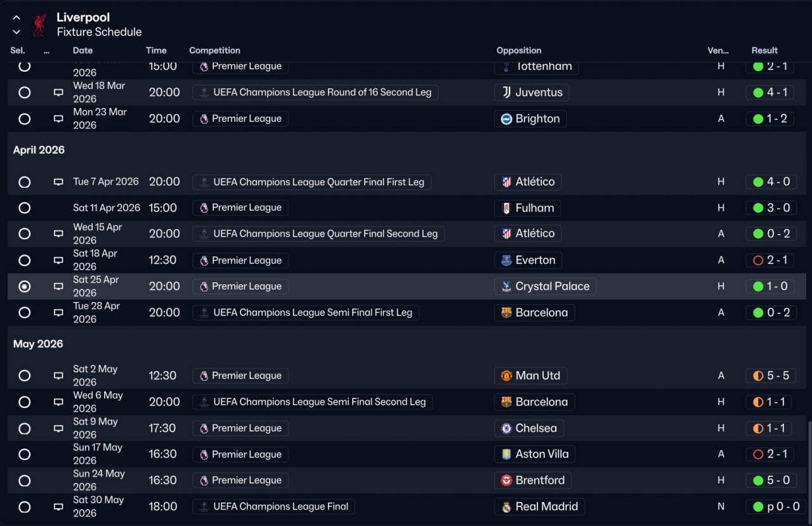Click the up chevron beside Liverpool
The width and height of the screenshot is (812, 526).
click(x=16, y=18)
